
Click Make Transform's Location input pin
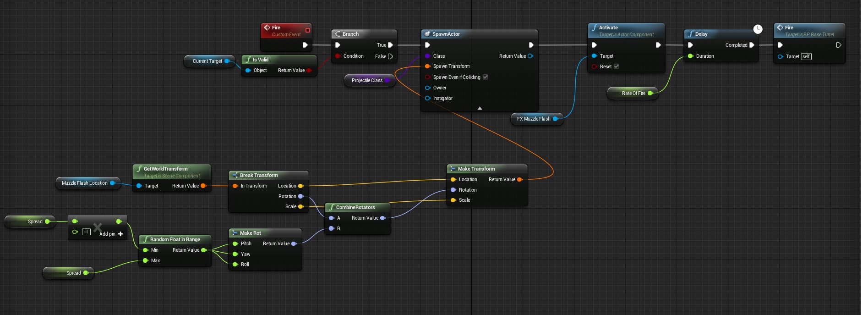(x=453, y=179)
